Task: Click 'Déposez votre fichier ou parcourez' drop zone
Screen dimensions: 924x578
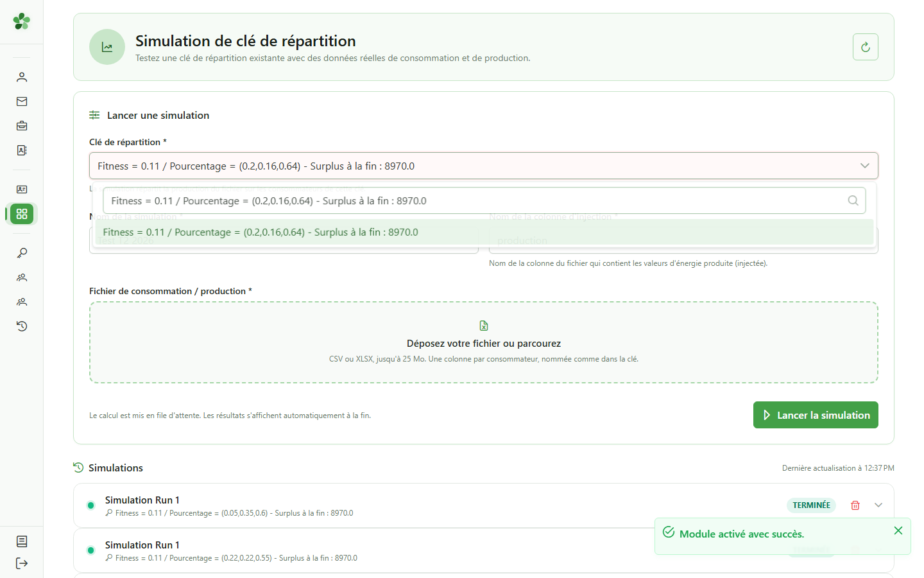Action: pos(484,342)
